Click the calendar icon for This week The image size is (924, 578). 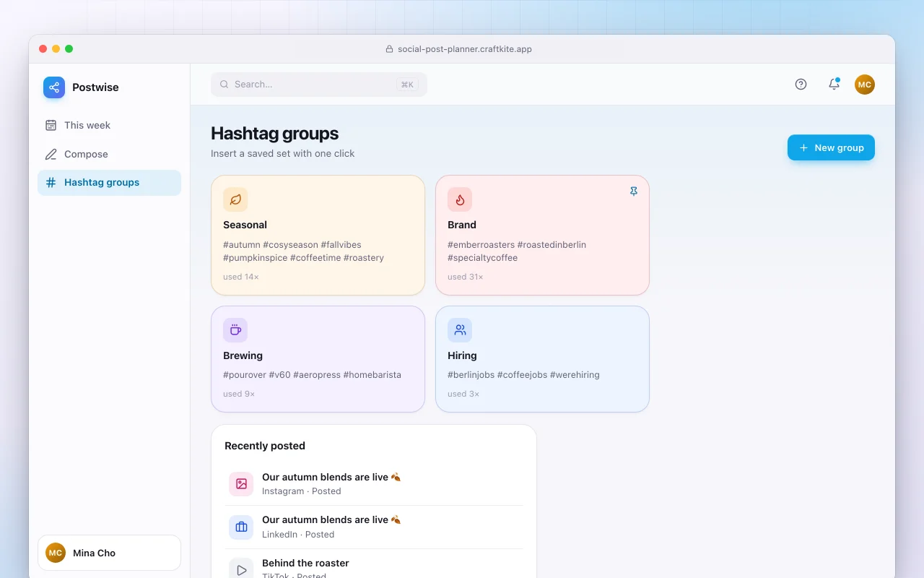[x=51, y=125]
